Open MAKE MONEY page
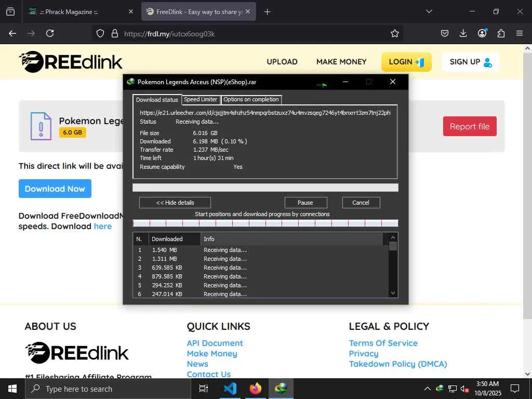This screenshot has height=399, width=532. tap(341, 62)
